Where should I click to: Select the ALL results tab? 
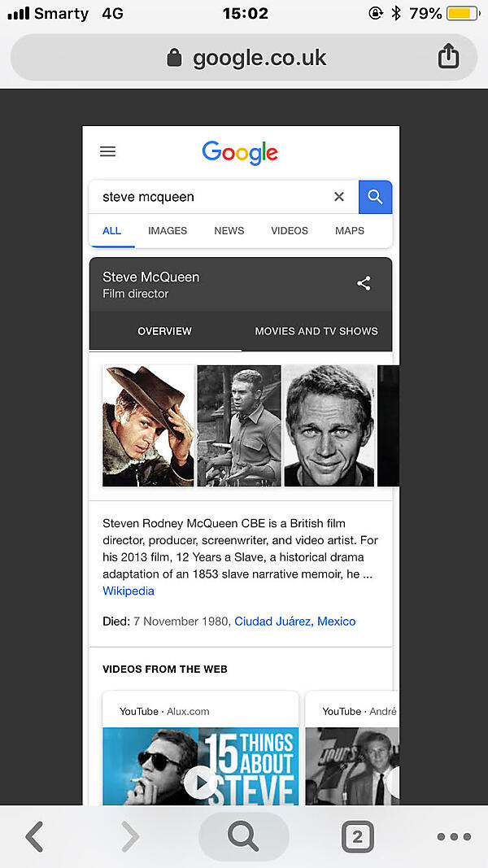[111, 231]
